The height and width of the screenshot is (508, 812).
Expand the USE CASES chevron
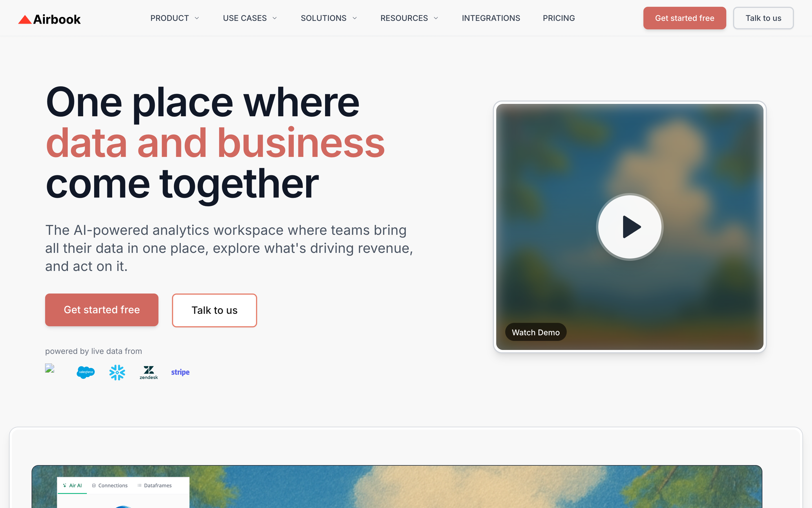pos(274,18)
